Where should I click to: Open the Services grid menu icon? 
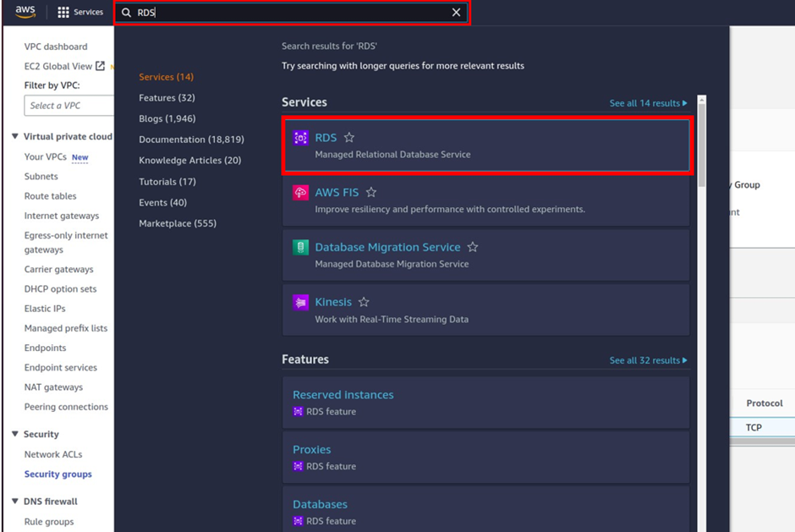click(x=63, y=12)
